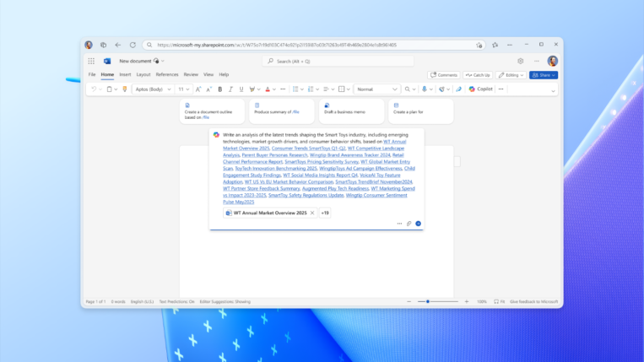Select the 'Draft a business memo' suggestion

coord(350,109)
